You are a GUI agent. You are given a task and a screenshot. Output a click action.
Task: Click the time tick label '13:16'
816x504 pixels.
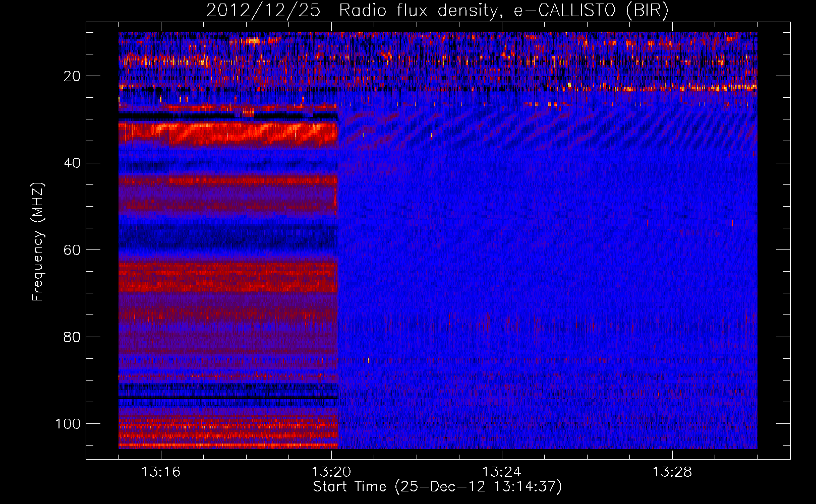click(161, 472)
